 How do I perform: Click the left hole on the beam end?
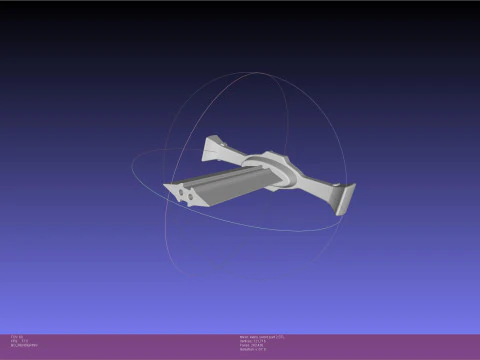[x=181, y=192]
